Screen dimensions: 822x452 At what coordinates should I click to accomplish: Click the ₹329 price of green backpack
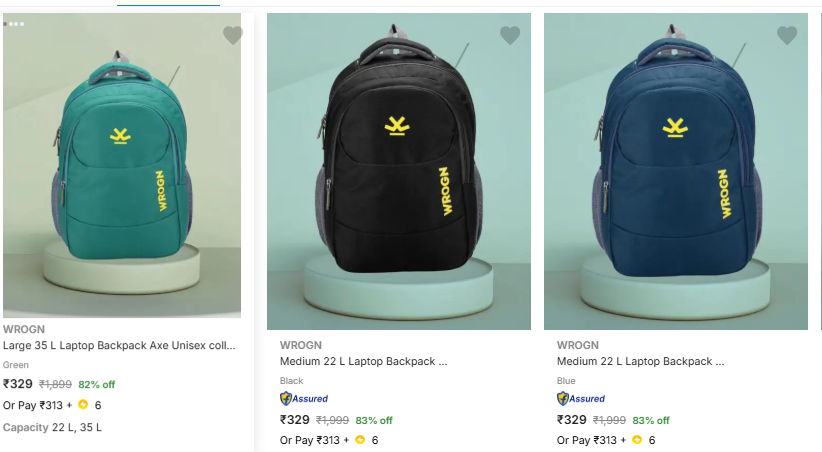[x=18, y=384]
